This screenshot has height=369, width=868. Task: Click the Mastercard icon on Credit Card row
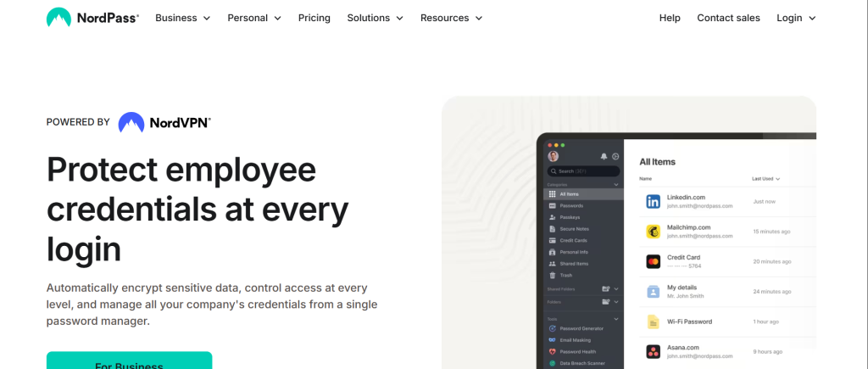pos(654,261)
